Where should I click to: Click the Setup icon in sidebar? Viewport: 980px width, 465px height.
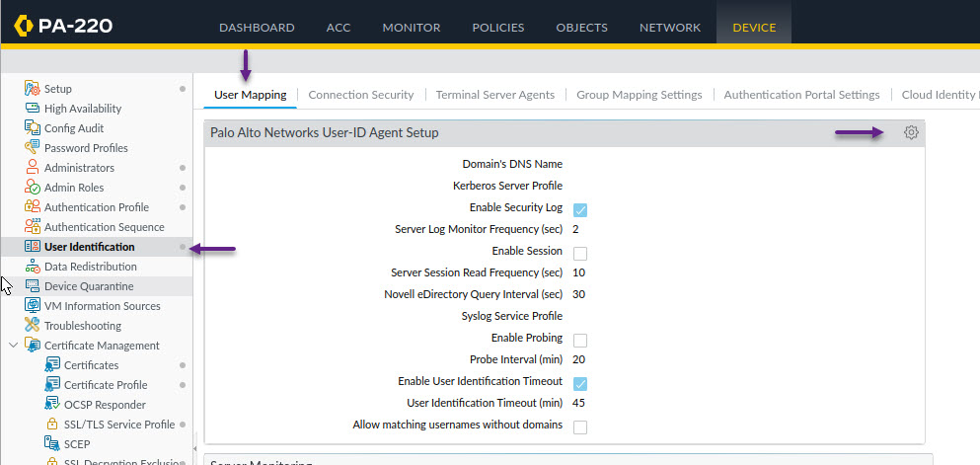pos(32,88)
